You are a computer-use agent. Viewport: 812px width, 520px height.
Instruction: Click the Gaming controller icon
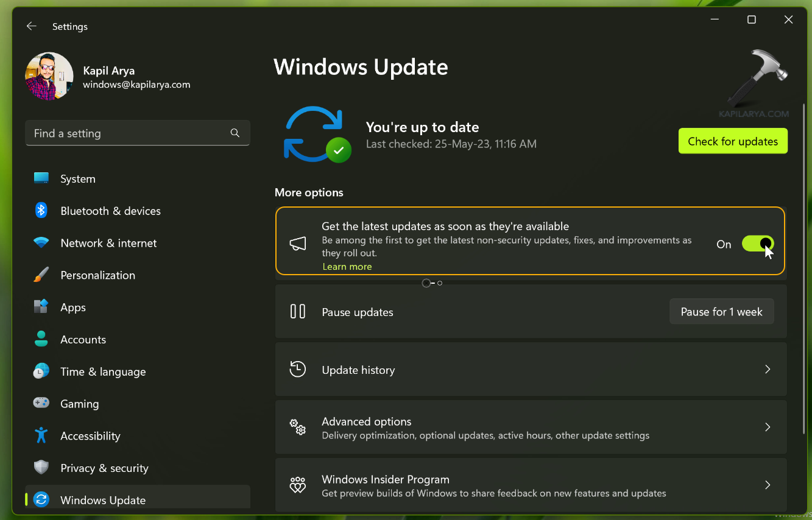click(x=41, y=404)
